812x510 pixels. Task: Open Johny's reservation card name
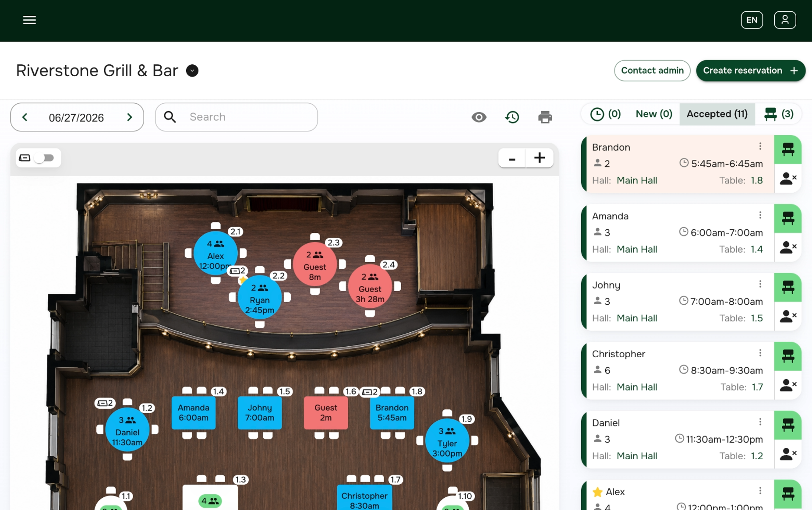(606, 285)
